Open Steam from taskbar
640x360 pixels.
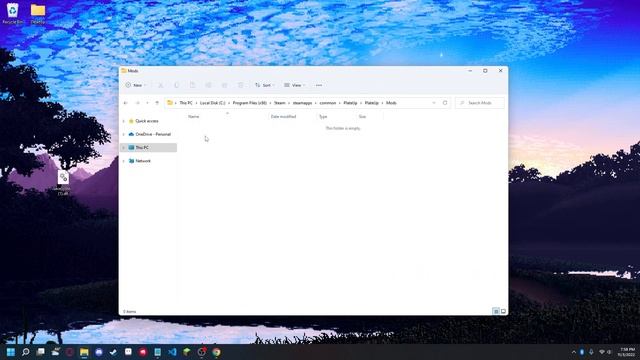pyautogui.click(x=113, y=352)
